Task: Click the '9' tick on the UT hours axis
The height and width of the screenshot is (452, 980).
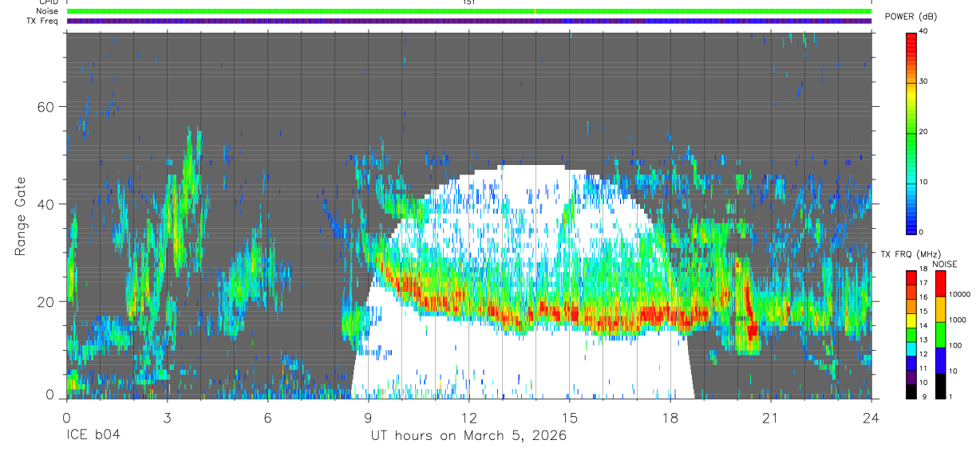Action: pyautogui.click(x=368, y=418)
